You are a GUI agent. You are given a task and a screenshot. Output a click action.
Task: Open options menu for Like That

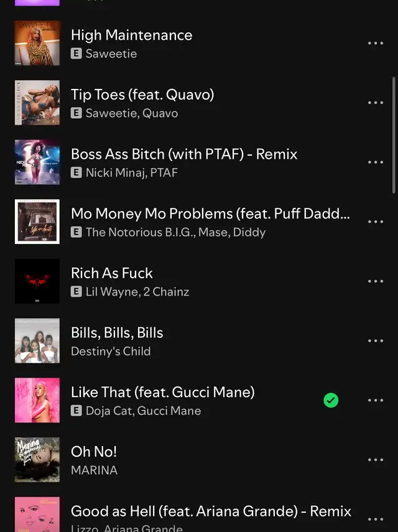point(375,400)
